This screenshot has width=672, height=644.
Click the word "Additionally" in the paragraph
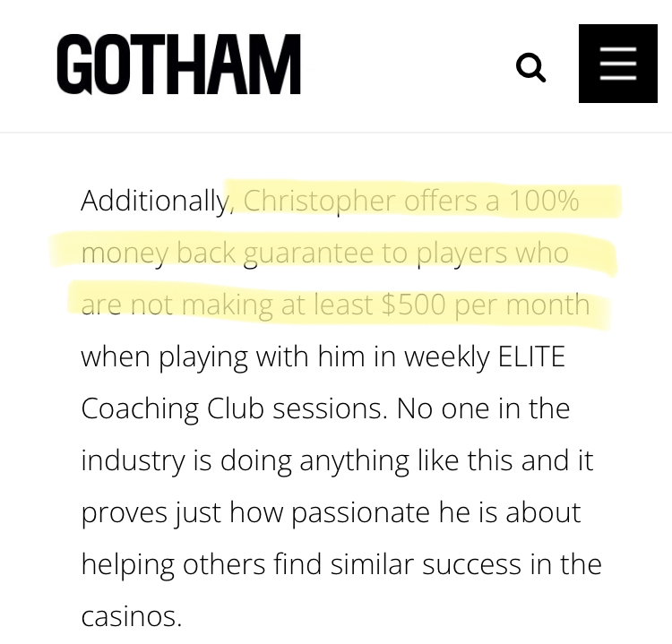click(156, 201)
